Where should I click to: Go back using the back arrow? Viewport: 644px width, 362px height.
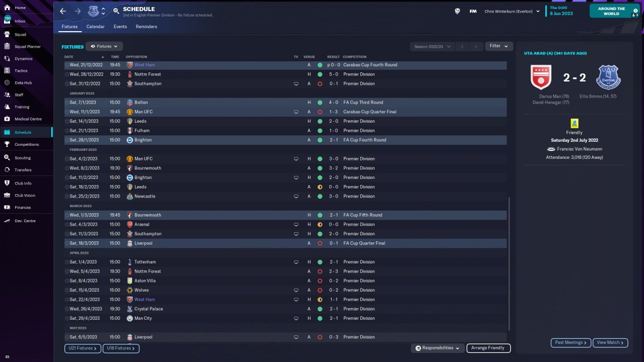63,11
